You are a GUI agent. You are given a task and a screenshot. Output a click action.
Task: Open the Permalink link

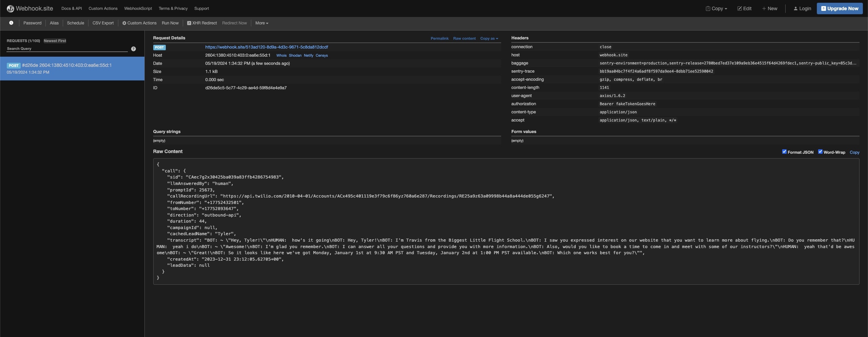pos(439,38)
